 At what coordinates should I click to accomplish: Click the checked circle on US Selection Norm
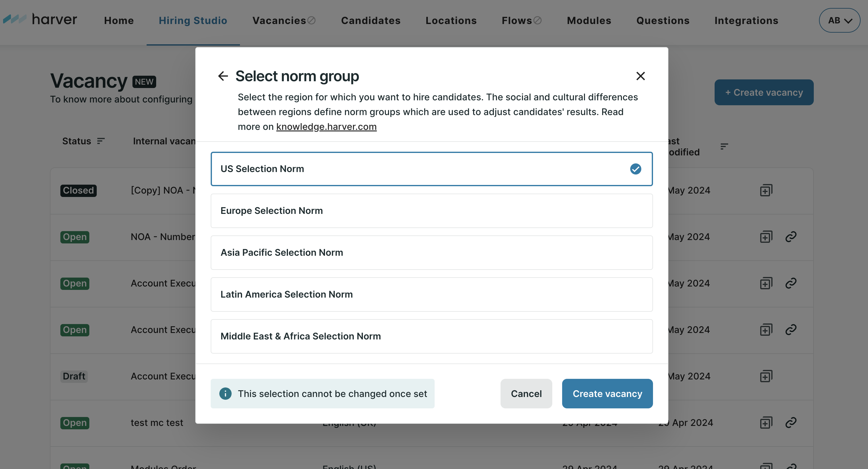click(x=635, y=169)
